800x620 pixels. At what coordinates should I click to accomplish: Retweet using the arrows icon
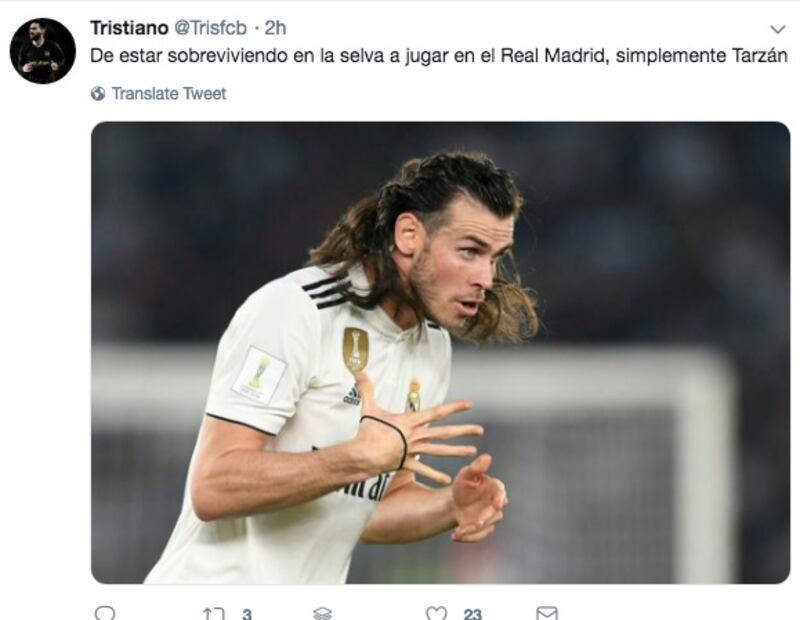(x=213, y=613)
